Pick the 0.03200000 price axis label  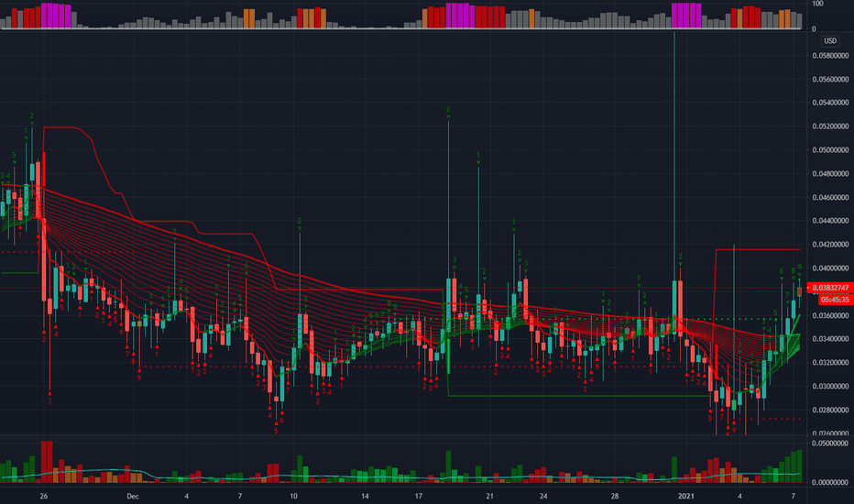coord(830,362)
